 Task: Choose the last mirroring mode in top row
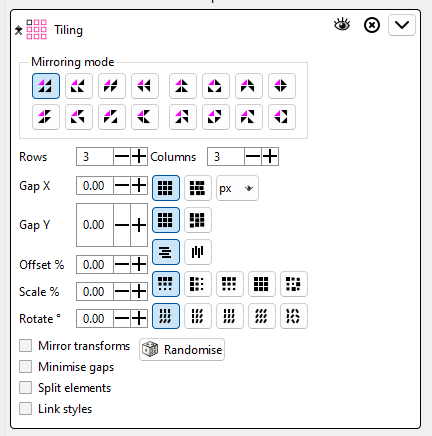(x=282, y=86)
